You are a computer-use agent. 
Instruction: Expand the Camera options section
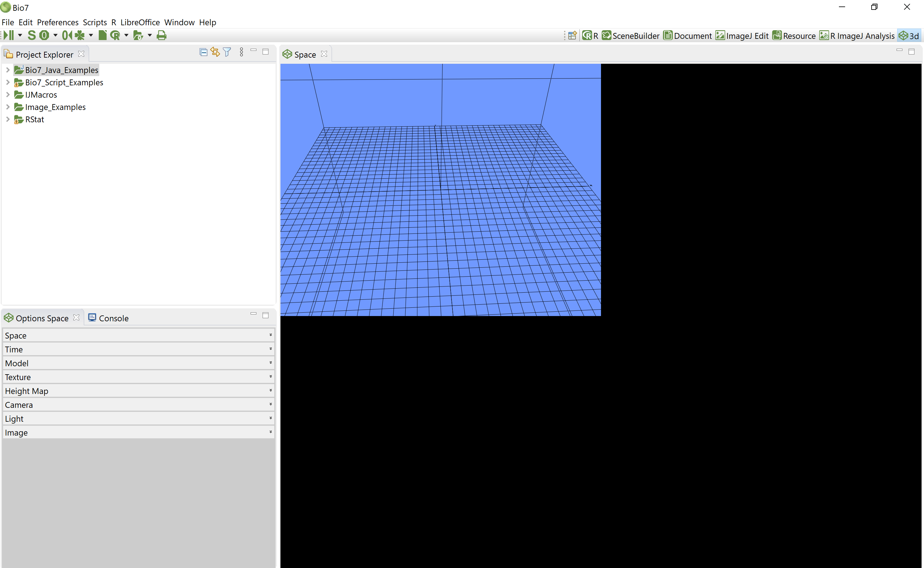(x=138, y=404)
